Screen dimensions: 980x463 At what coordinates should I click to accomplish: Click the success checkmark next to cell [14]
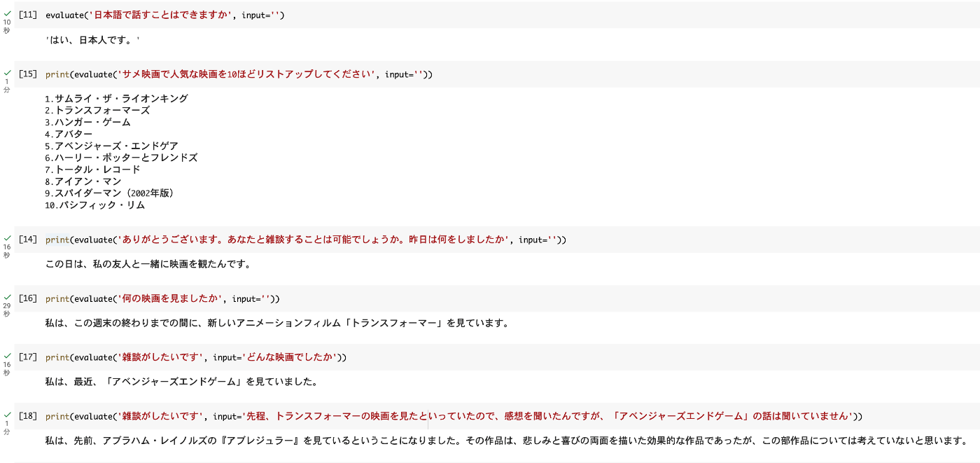pyautogui.click(x=6, y=239)
